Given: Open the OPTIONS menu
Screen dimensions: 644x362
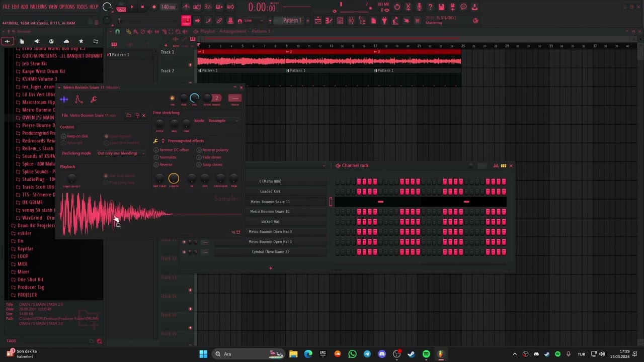Looking at the screenshot, I should click(x=67, y=7).
